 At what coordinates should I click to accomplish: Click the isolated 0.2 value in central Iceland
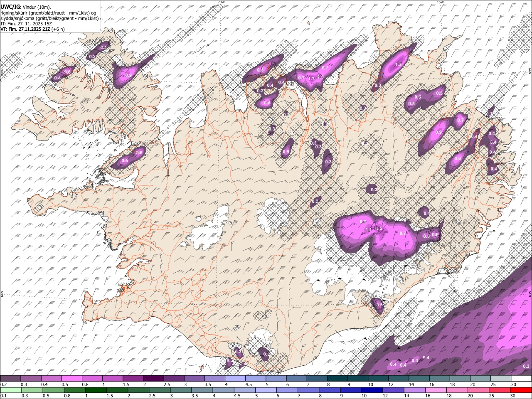click(x=315, y=201)
